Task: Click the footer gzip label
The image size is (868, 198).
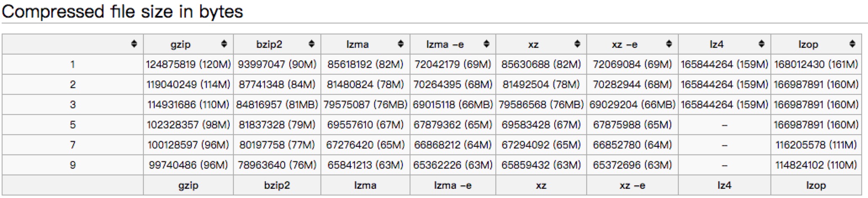Action: pyautogui.click(x=188, y=185)
